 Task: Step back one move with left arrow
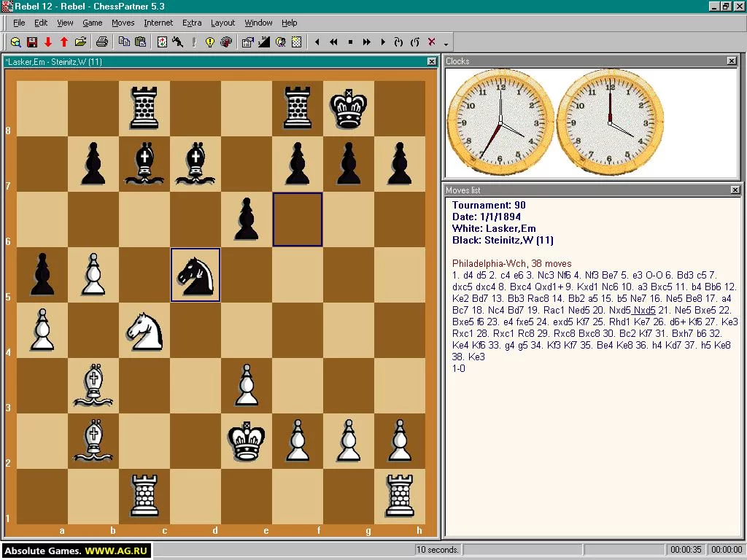pyautogui.click(x=317, y=42)
